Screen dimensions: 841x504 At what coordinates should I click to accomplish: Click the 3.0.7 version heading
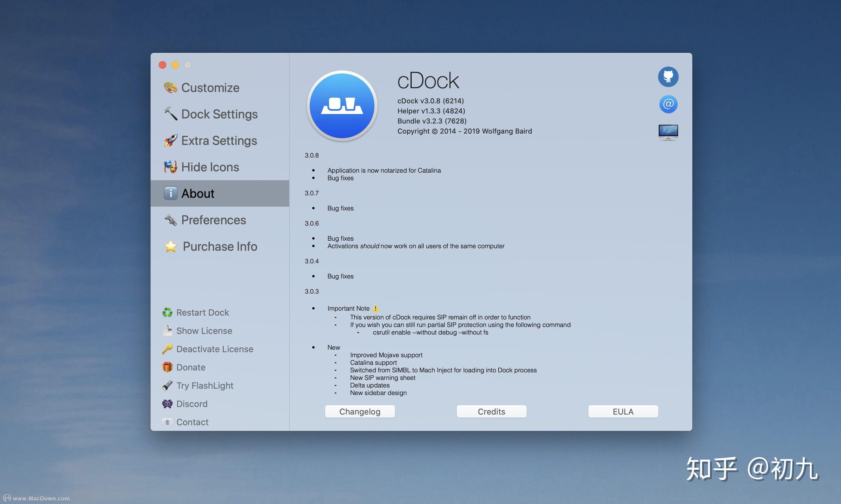coord(312,193)
